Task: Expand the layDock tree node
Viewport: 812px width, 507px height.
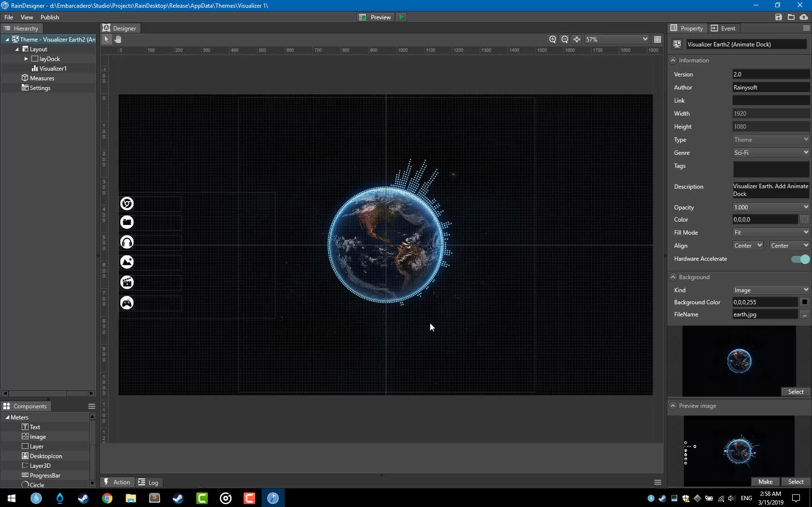Action: pyautogui.click(x=26, y=59)
